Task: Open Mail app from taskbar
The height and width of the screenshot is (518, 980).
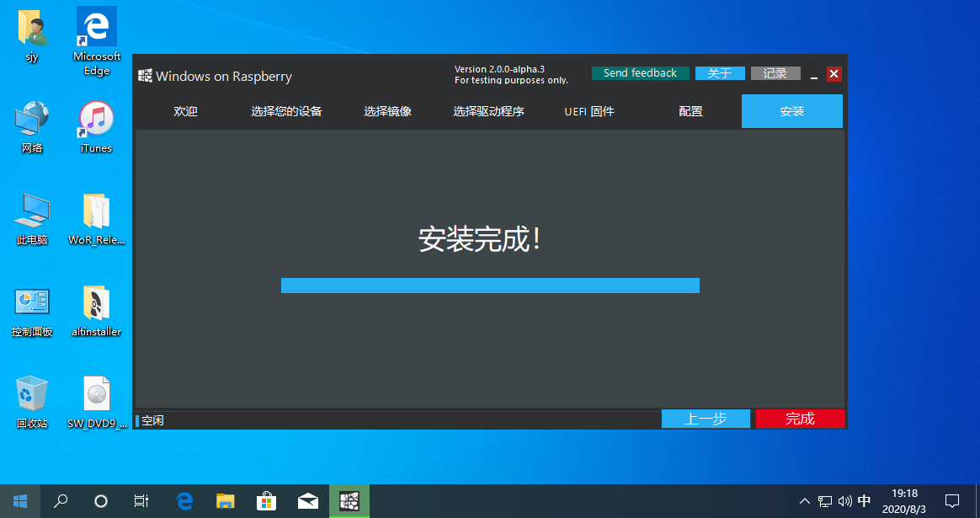Action: tap(308, 501)
